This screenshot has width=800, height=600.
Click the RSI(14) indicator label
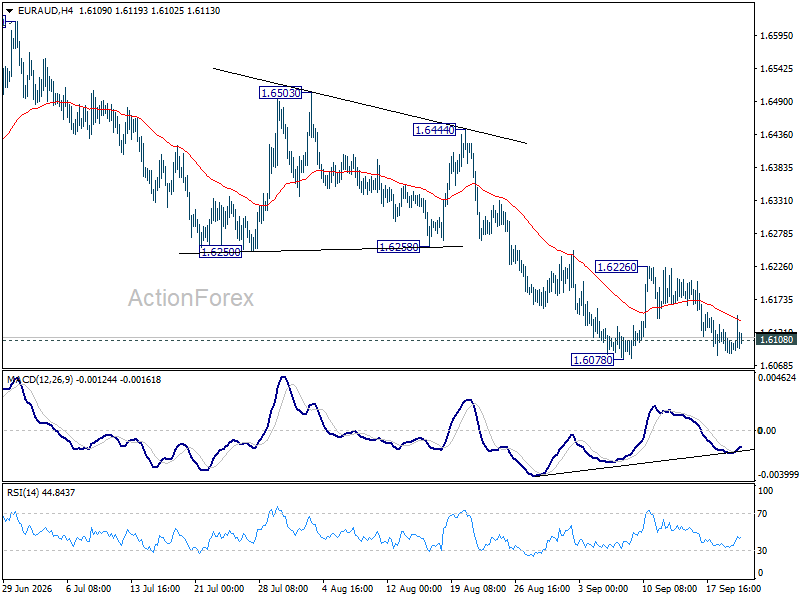click(x=22, y=492)
